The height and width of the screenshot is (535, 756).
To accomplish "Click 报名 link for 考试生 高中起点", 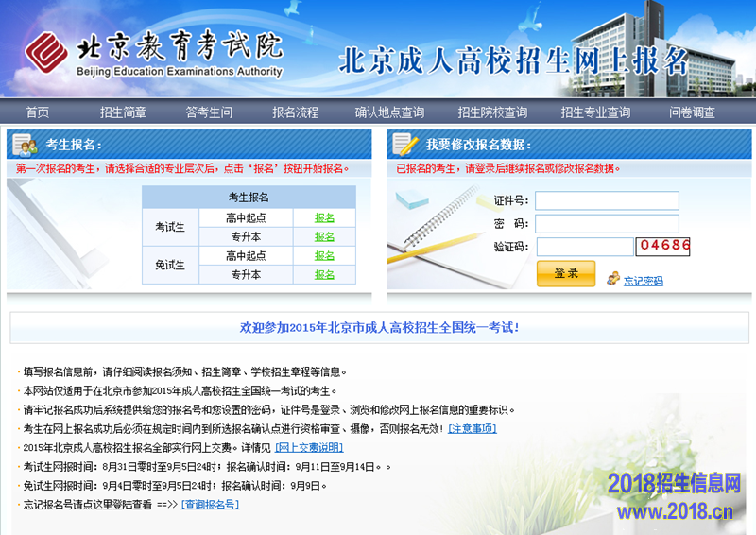I will click(324, 217).
